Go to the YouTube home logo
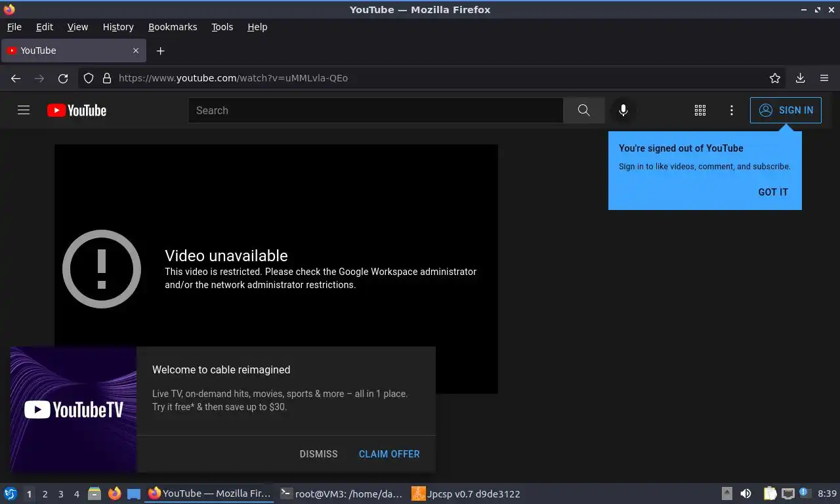The width and height of the screenshot is (840, 504). point(77,110)
